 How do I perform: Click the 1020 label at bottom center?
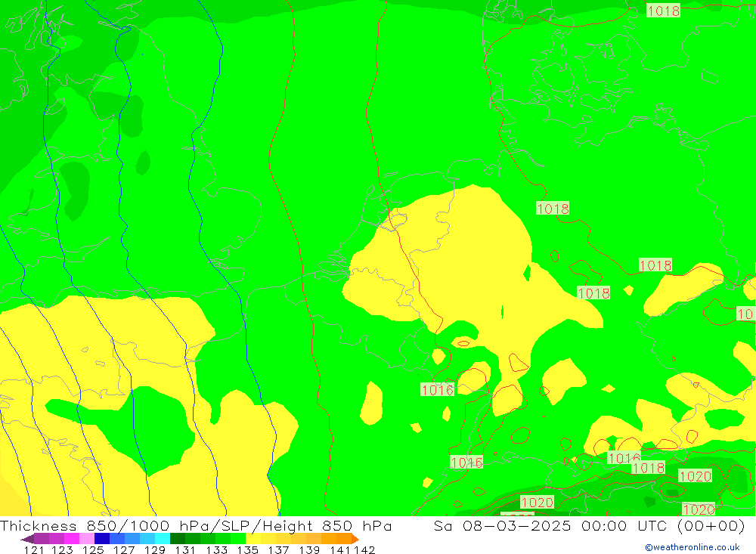(x=537, y=503)
